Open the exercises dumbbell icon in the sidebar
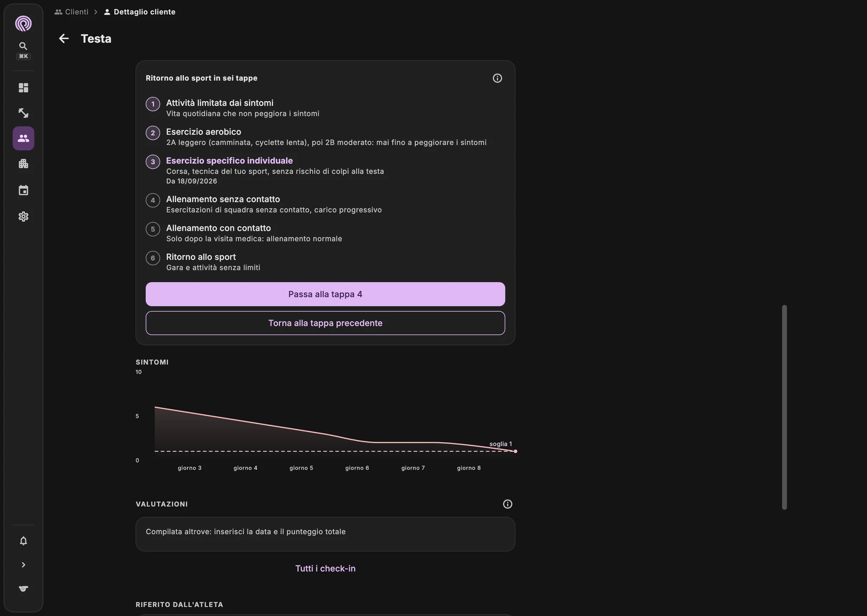Screen dimensions: 867x616 click(23, 113)
